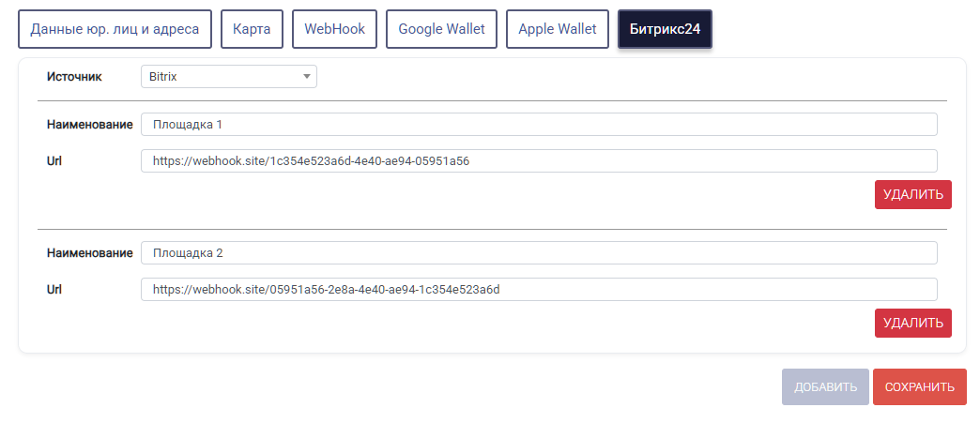Select the Google Wallet tab
980x423 pixels.
point(441,29)
